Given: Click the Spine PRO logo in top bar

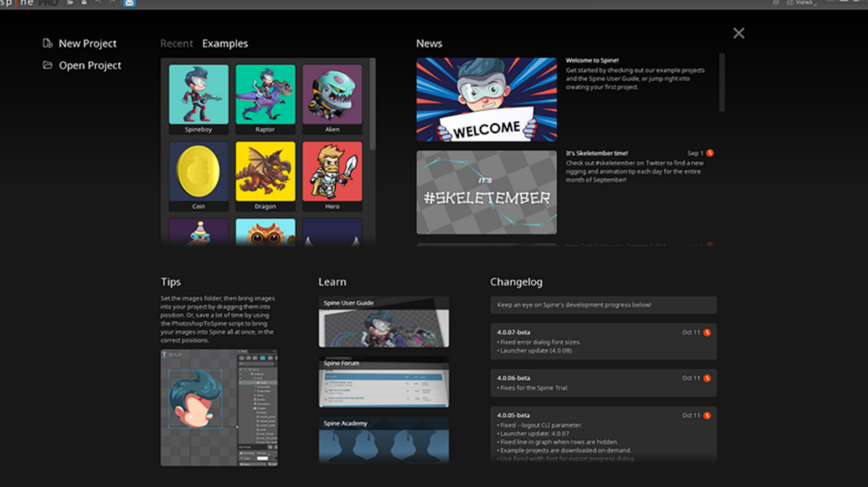Looking at the screenshot, I should tap(29, 3).
